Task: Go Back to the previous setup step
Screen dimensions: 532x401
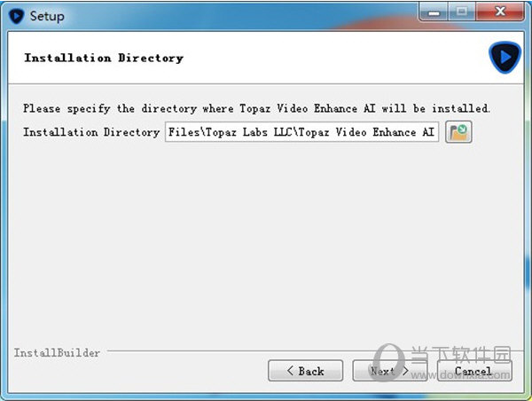Action: click(x=305, y=371)
